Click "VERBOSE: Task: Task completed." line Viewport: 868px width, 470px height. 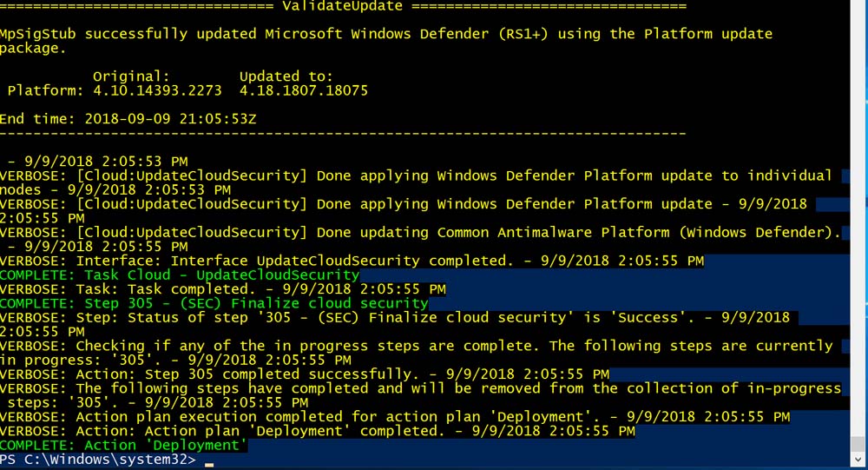pyautogui.click(x=222, y=288)
